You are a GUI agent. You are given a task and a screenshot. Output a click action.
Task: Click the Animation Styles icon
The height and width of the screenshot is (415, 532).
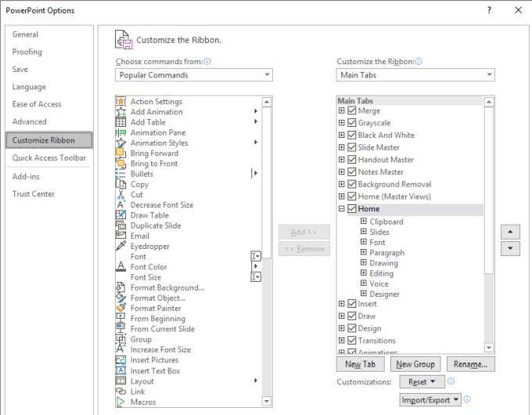(120, 143)
